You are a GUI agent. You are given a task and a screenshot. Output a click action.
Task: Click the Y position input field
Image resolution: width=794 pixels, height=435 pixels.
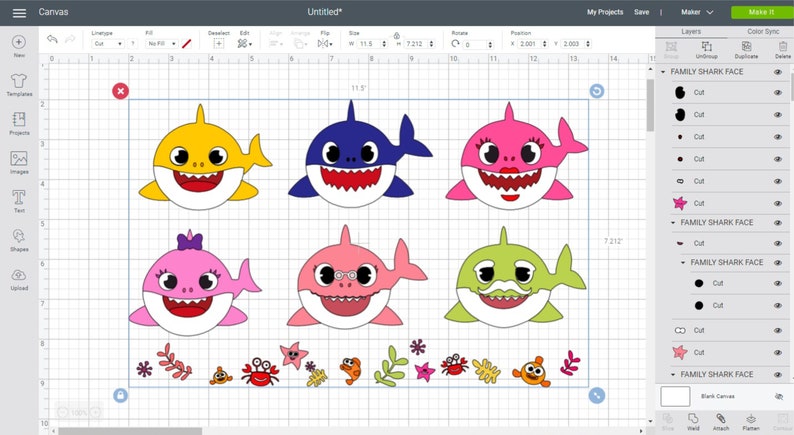[573, 44]
